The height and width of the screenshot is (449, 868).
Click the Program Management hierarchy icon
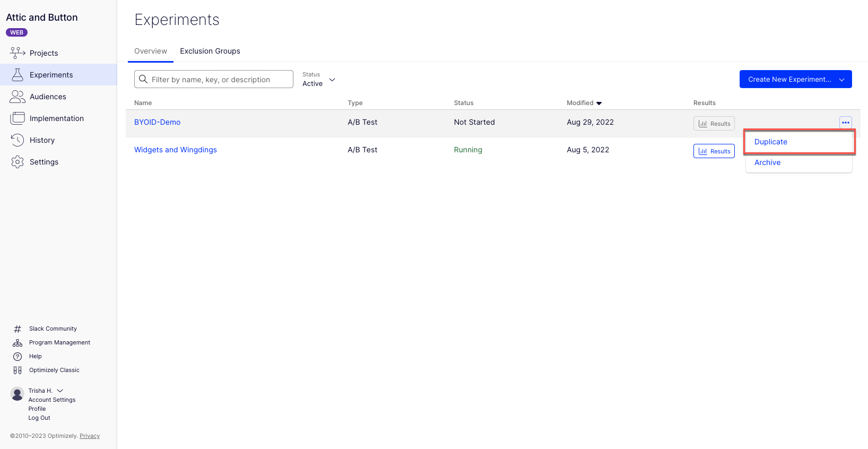pos(18,343)
